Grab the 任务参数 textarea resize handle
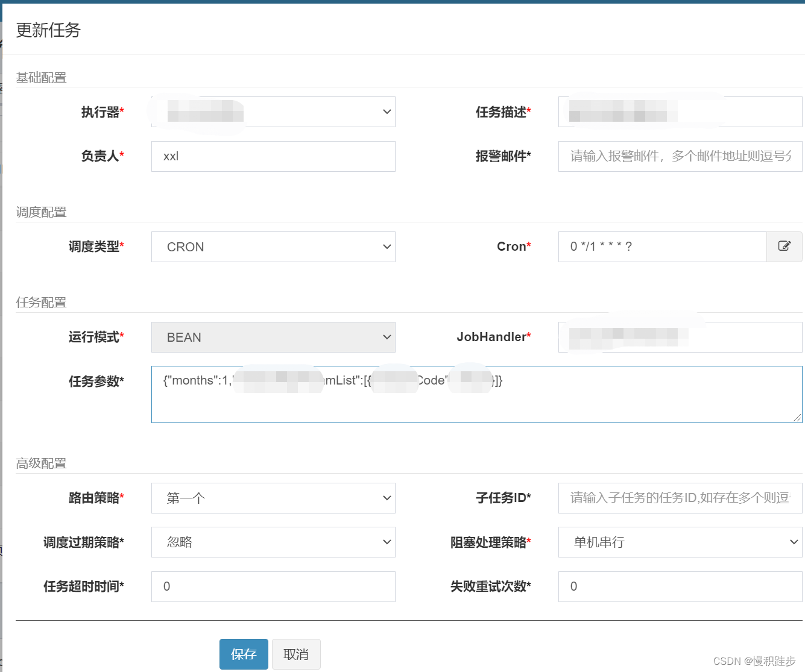Viewport: 805px width, 672px height. point(797,418)
